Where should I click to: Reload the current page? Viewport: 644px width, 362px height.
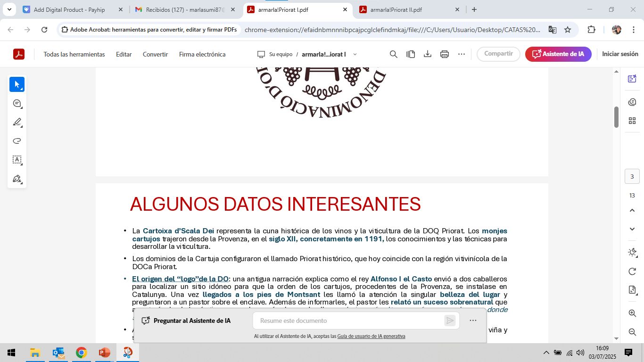pyautogui.click(x=44, y=30)
